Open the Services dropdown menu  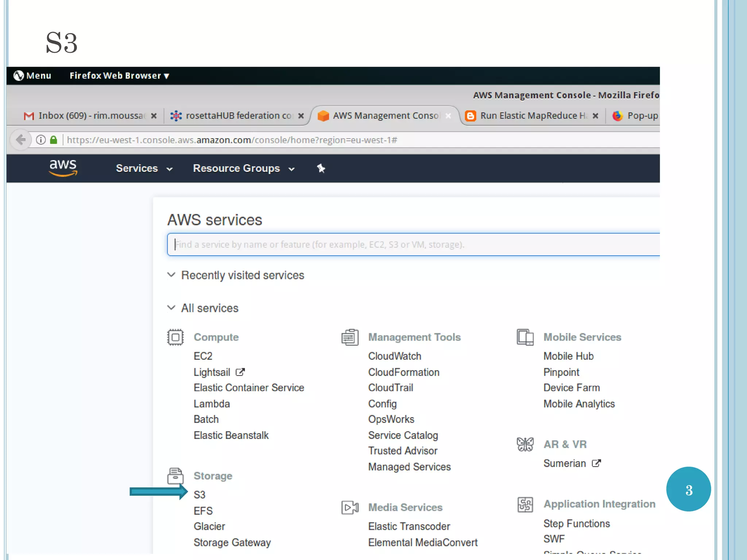coord(144,168)
